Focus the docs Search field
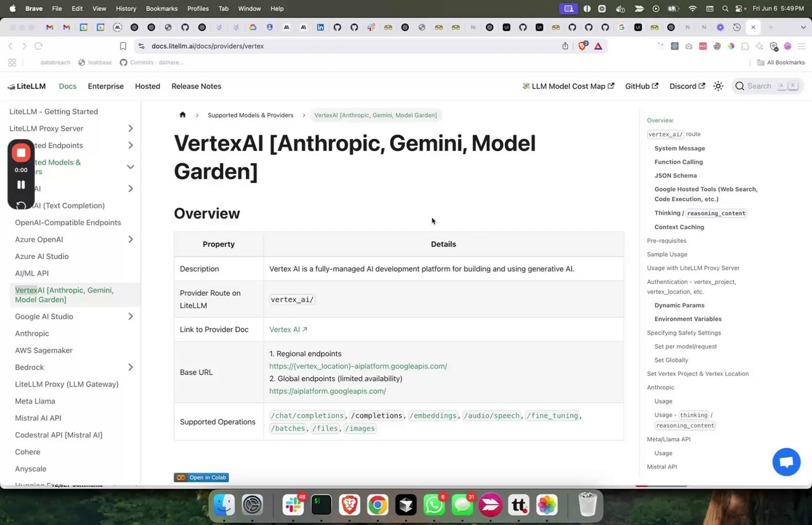Image resolution: width=812 pixels, height=525 pixels. click(766, 86)
